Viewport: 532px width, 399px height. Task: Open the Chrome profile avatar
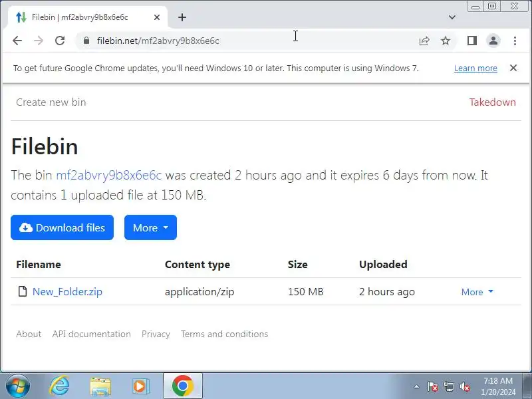493,41
